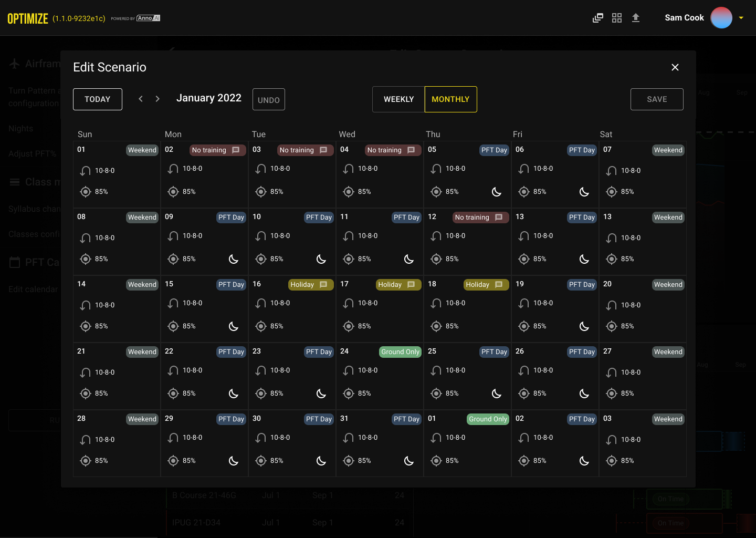Click the Ground Only tag on January 24
756x538 pixels.
point(400,351)
